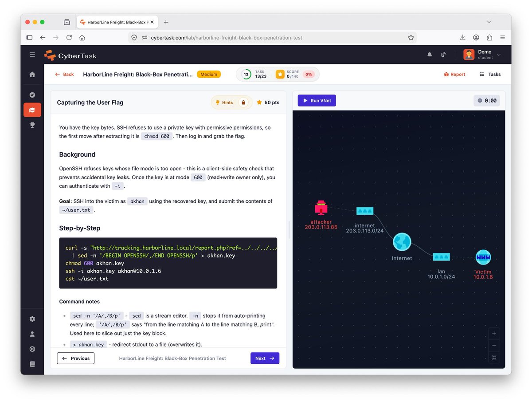Select the internet 203.0.113.0/24 switch node
532x402 pixels.
(x=365, y=211)
